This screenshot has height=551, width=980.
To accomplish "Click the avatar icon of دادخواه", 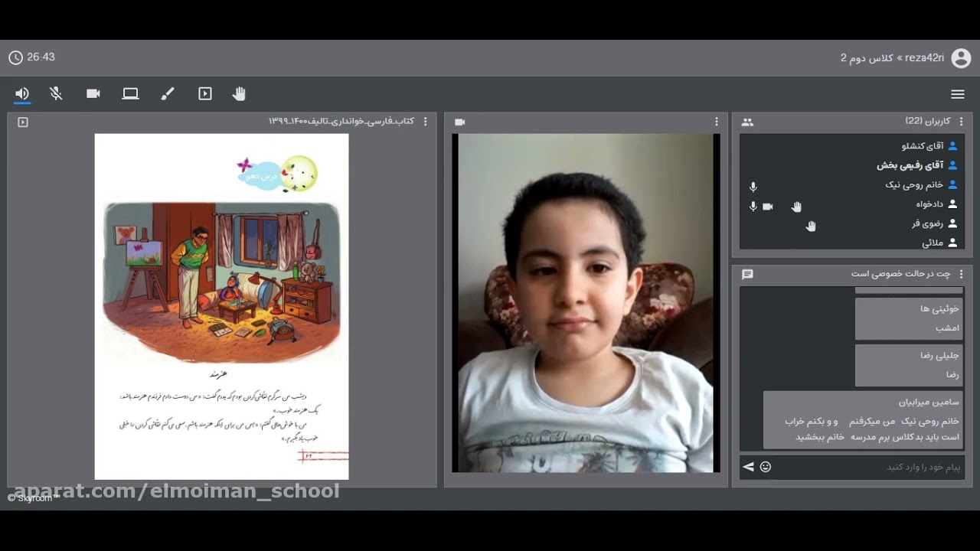I will (x=953, y=204).
